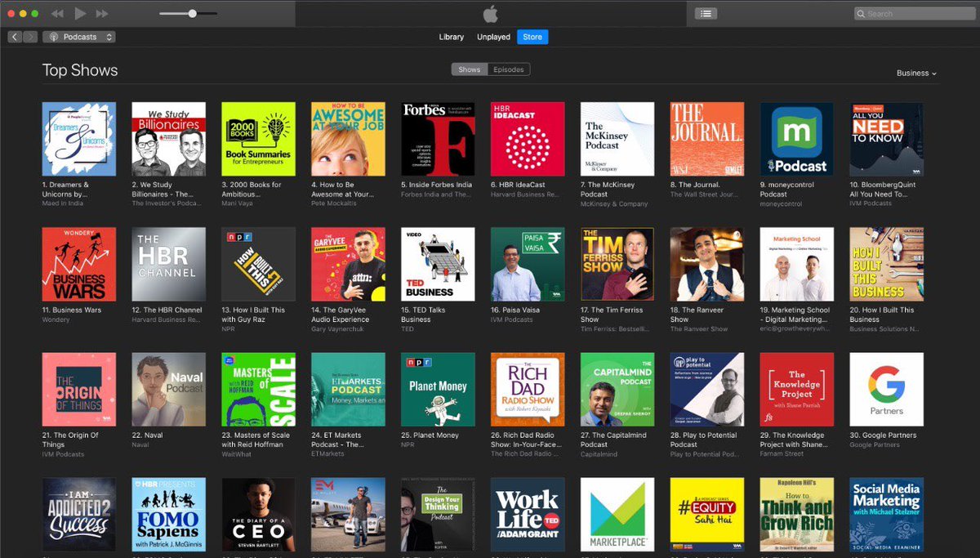Open The Tim Ferriss Show artwork

[617, 265]
